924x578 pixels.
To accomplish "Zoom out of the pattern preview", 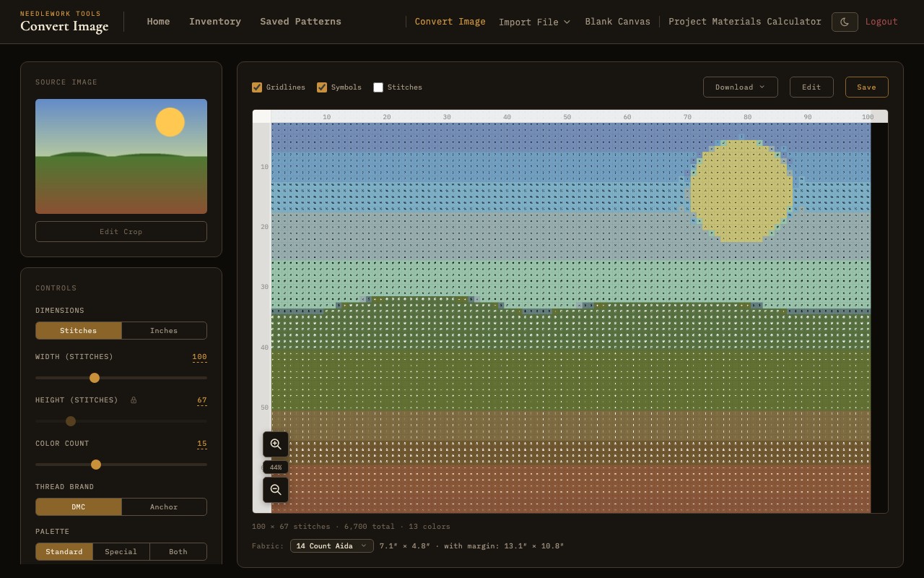I will (276, 490).
